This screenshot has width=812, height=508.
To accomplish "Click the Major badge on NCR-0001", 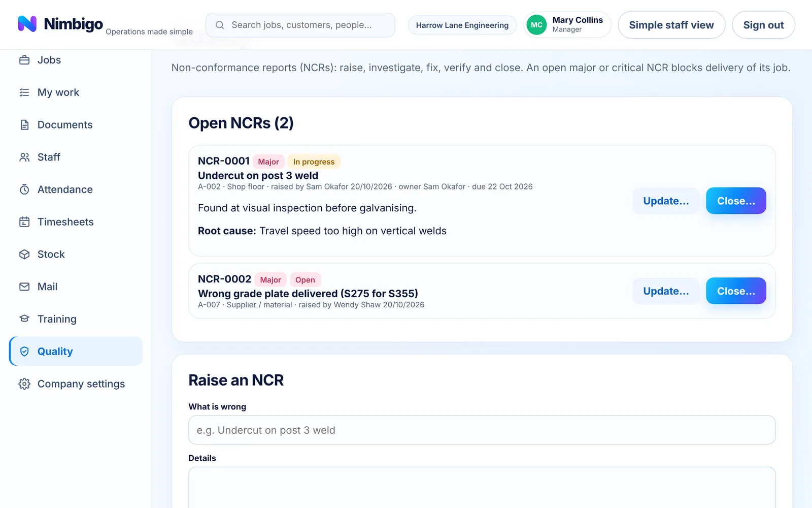I will click(x=268, y=162).
